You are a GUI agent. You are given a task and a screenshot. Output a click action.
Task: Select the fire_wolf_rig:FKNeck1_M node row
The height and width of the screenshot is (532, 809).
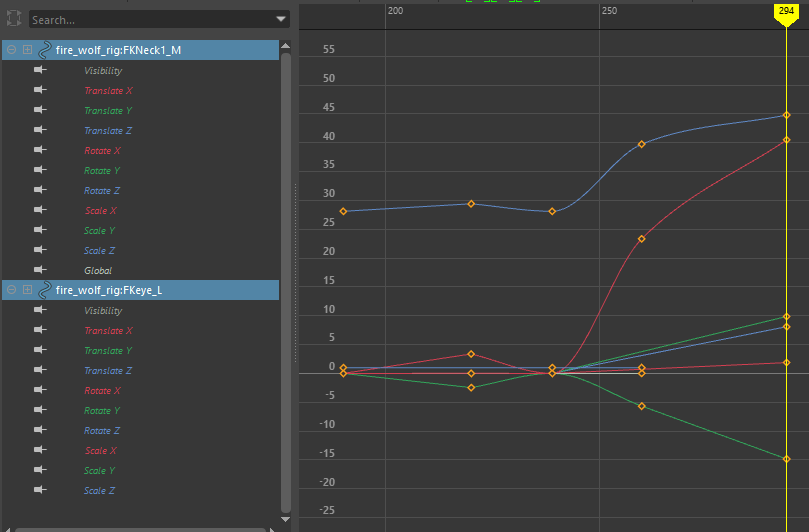(140, 50)
